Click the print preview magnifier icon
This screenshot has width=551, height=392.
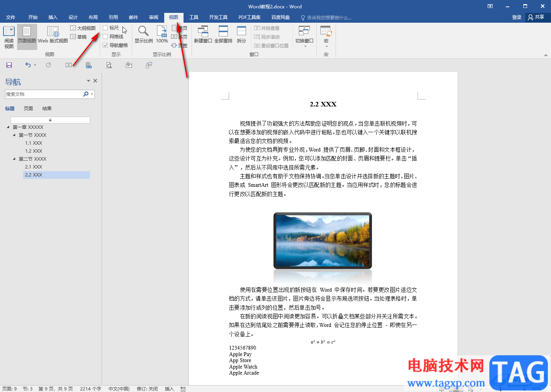(109, 65)
